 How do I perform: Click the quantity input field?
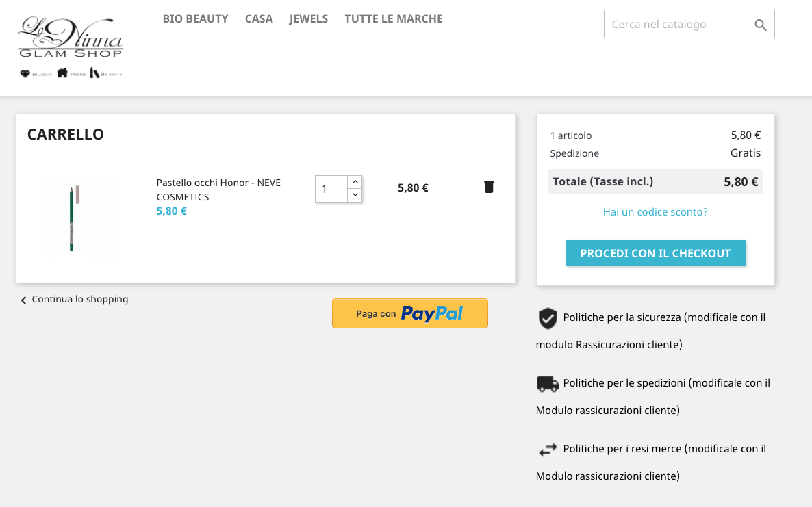[x=331, y=189]
